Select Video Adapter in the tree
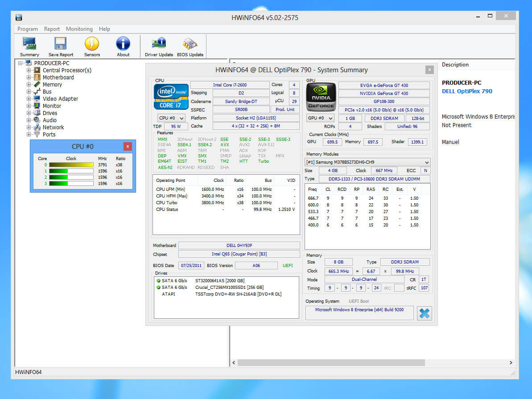The image size is (532, 399). (60, 99)
